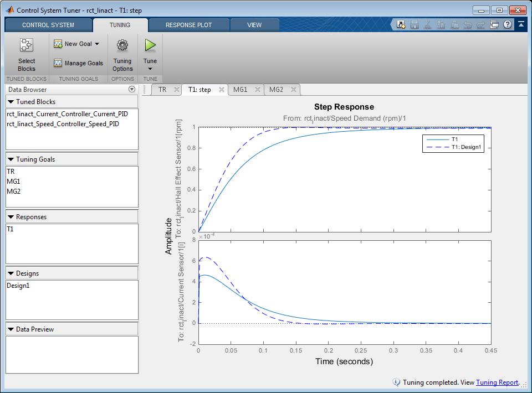Expand the Tune button dropdown arrow

click(x=150, y=69)
